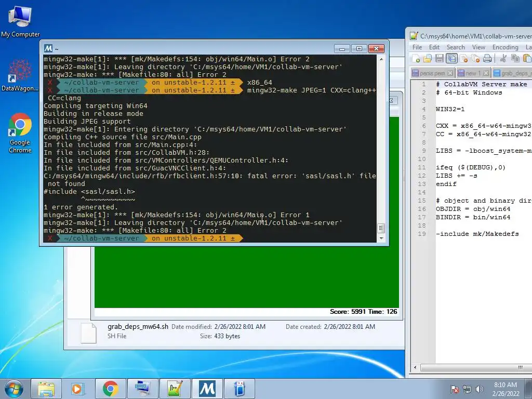Click the 'BINDIR = bin/win64' line
The height and width of the screenshot is (399, 532).
473,217
